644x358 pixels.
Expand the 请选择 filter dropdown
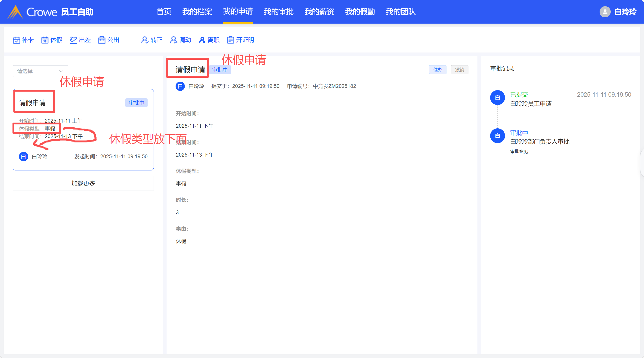click(40, 71)
